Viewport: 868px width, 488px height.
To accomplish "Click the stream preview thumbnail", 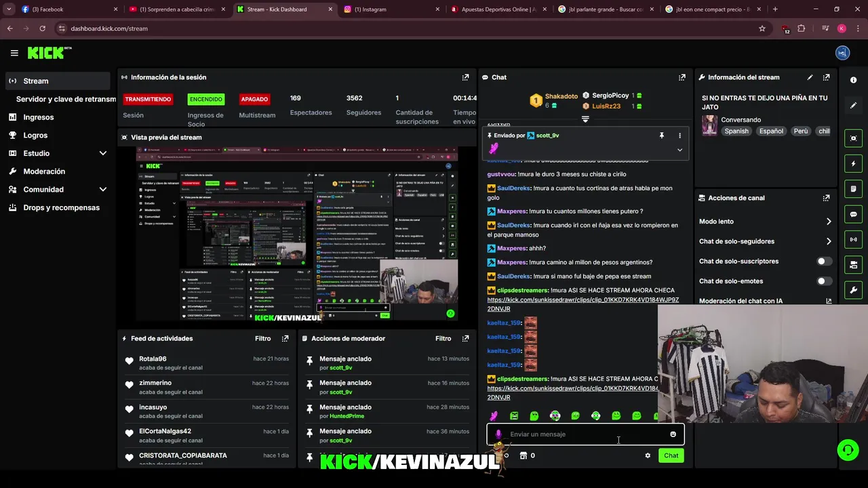I will pyautogui.click(x=297, y=234).
